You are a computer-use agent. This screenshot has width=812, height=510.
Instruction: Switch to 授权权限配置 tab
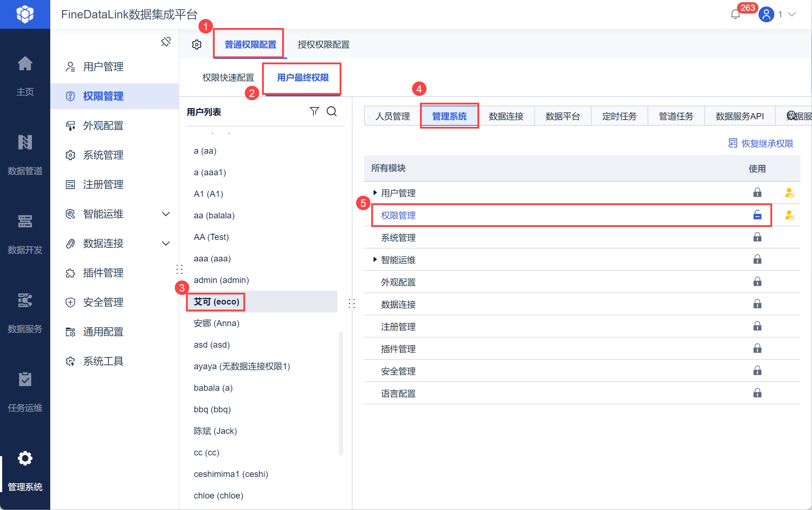point(323,45)
